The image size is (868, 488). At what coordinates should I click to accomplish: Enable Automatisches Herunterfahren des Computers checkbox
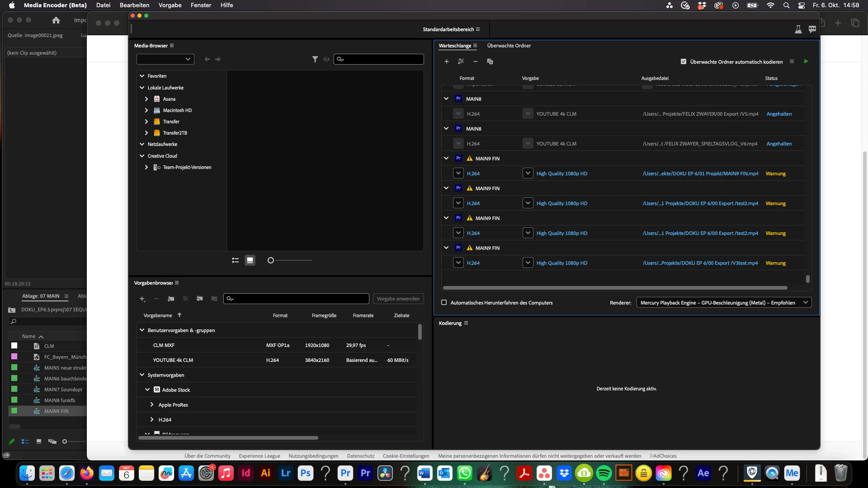point(444,303)
